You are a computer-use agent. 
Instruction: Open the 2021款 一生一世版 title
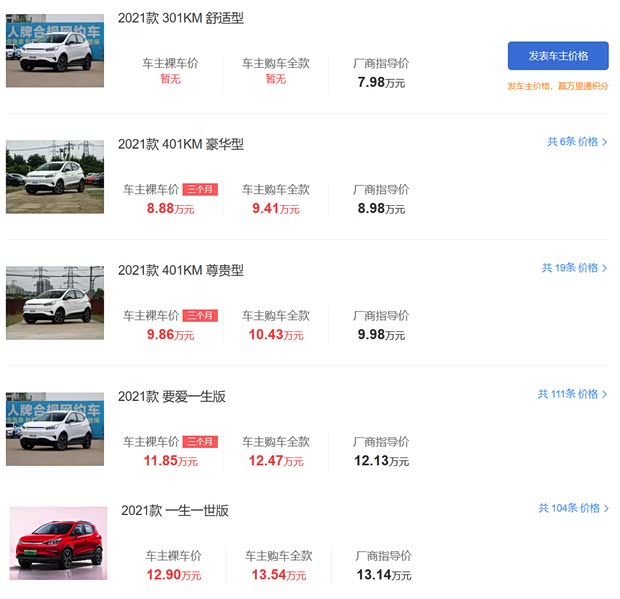175,510
